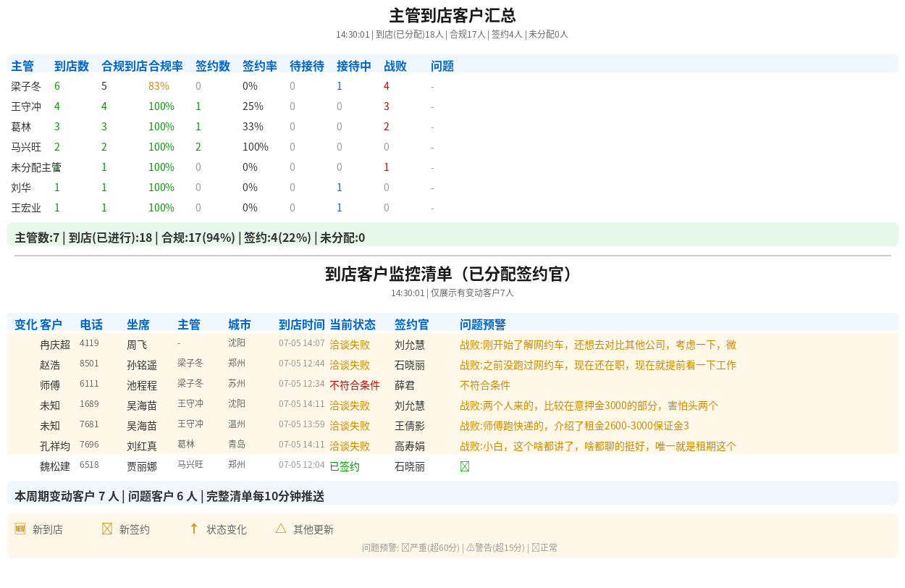Click the 问题预警 severity legend line
Image resolution: width=905 pixels, height=588 pixels.
click(460, 547)
